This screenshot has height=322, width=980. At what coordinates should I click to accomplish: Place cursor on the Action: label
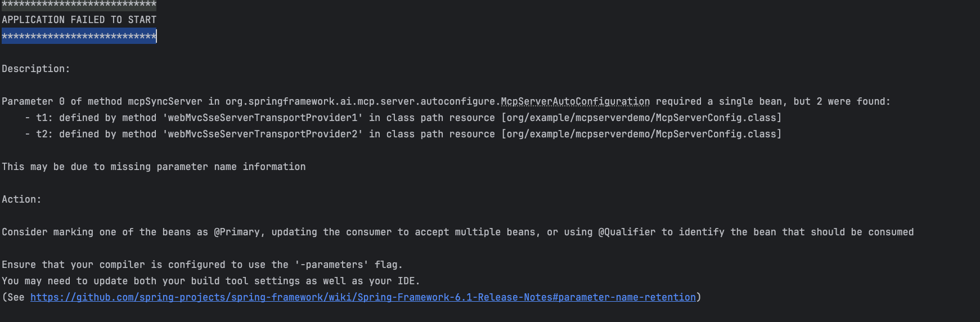coord(21,199)
